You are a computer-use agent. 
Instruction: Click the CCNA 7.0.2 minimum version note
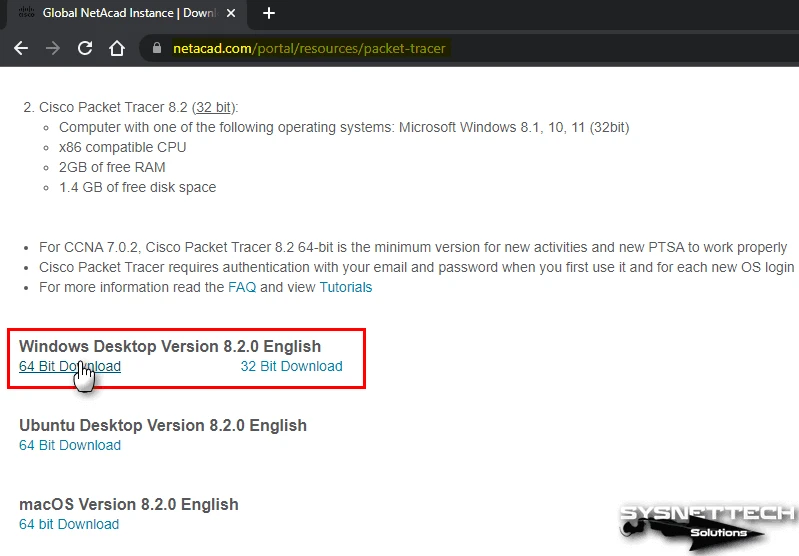point(413,248)
